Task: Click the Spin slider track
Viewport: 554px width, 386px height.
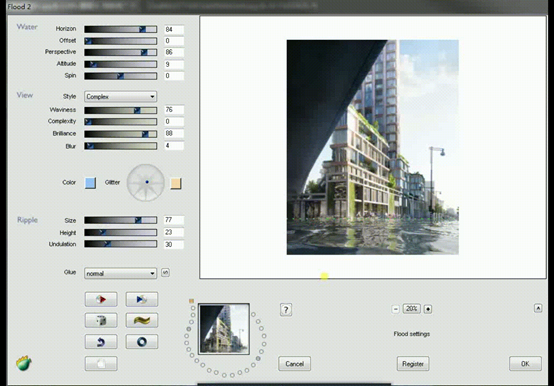Action: coord(120,76)
